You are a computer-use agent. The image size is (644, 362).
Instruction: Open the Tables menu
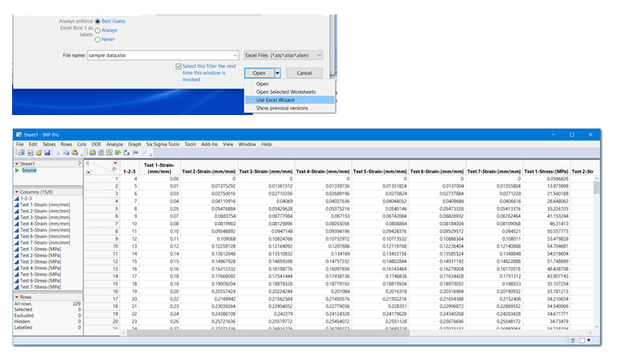(x=49, y=145)
